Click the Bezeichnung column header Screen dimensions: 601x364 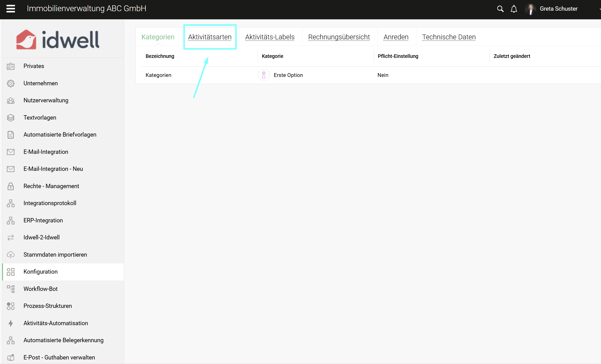[160, 56]
